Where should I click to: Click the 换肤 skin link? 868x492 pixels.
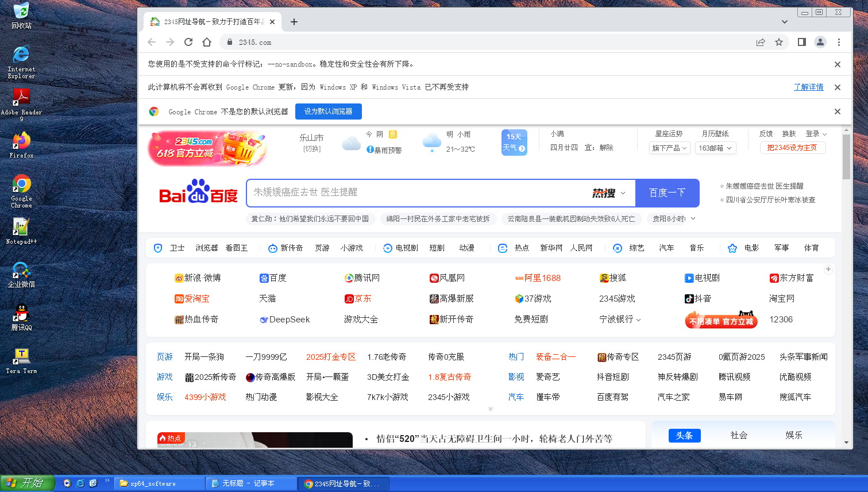click(789, 134)
